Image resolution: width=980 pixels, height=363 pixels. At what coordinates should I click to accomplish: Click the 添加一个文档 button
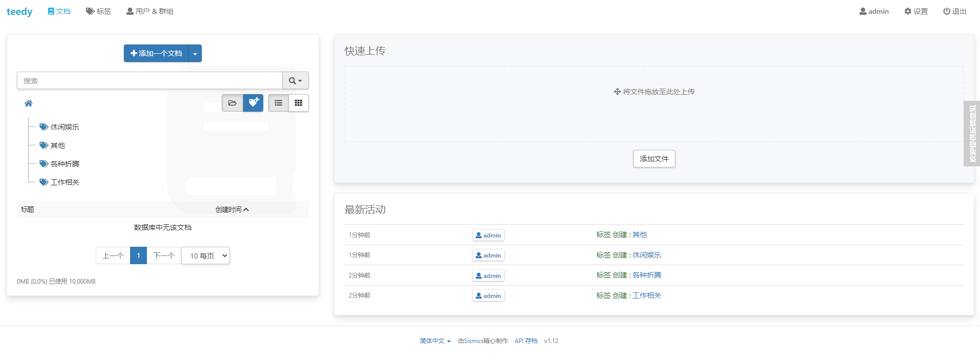(x=156, y=53)
